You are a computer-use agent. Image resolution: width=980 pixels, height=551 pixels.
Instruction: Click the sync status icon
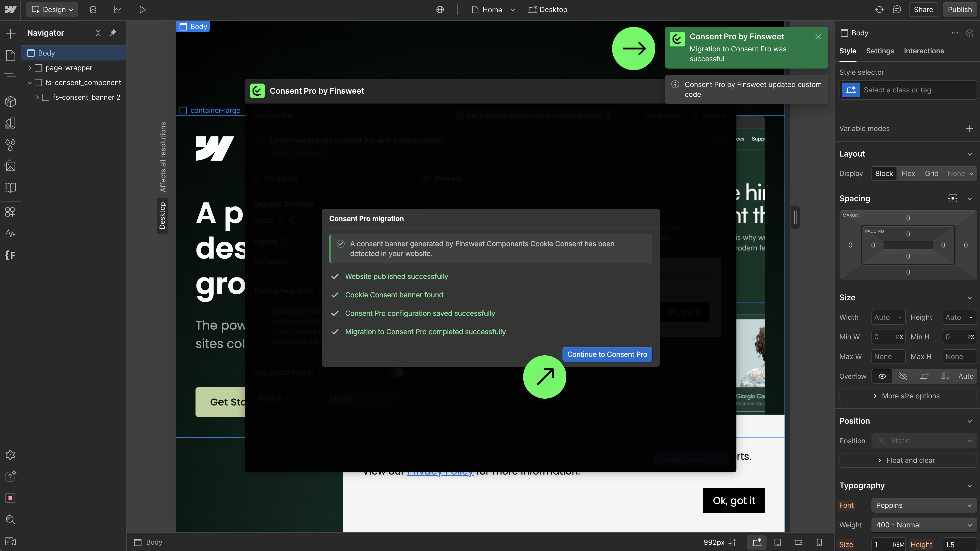(x=879, y=10)
